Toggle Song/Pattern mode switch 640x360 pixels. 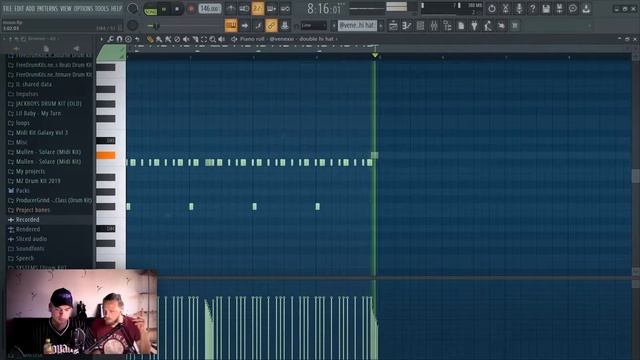coord(151,9)
